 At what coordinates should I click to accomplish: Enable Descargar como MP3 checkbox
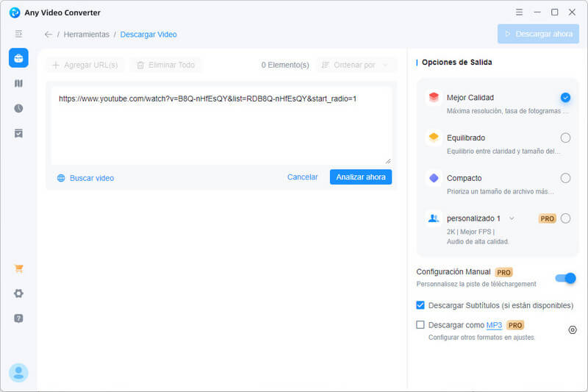point(420,324)
